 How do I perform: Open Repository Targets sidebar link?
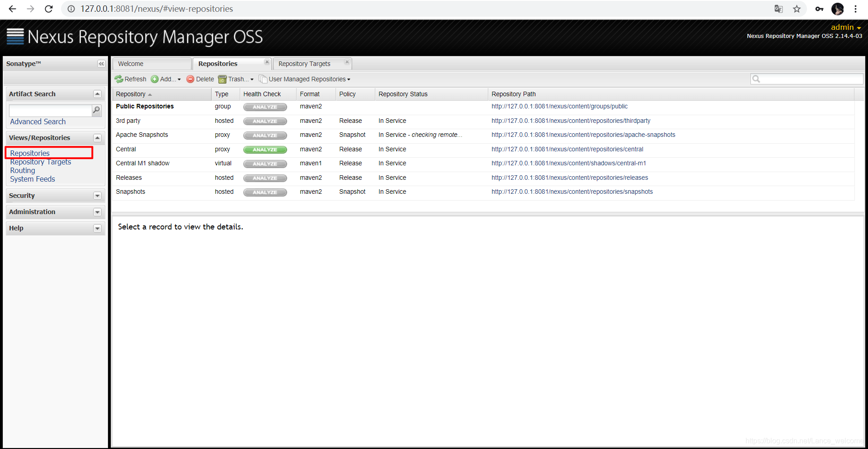click(41, 162)
